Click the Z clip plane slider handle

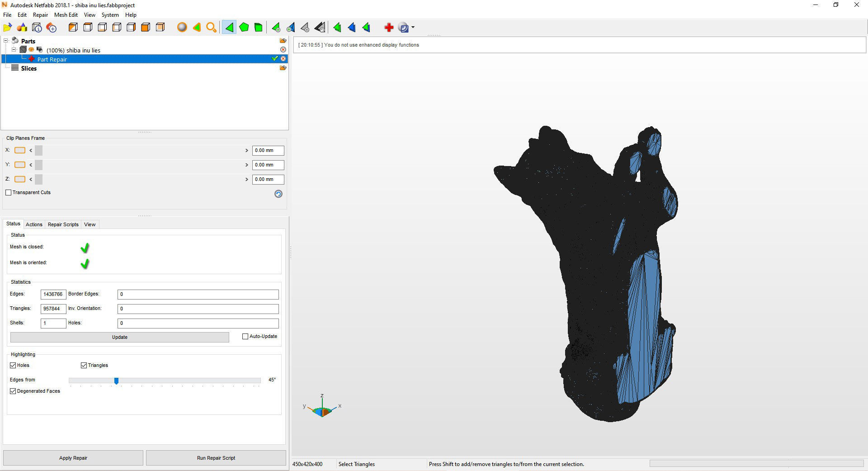[x=38, y=179]
